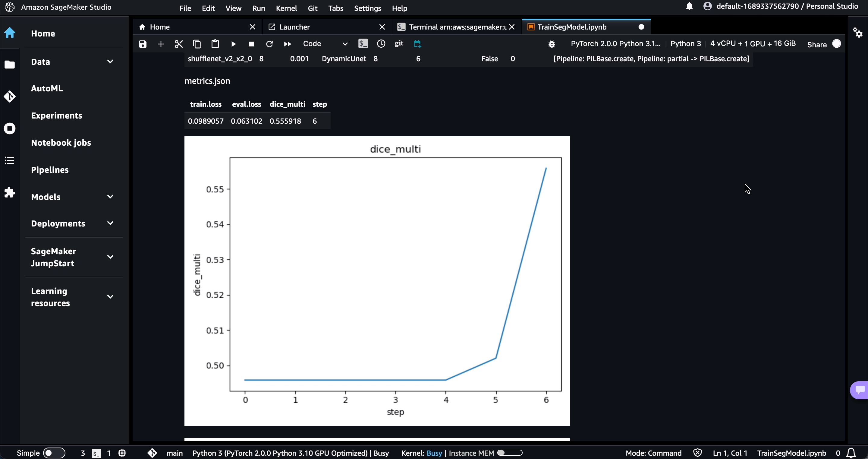Open the Kernel menu
The height and width of the screenshot is (459, 868).
[286, 8]
